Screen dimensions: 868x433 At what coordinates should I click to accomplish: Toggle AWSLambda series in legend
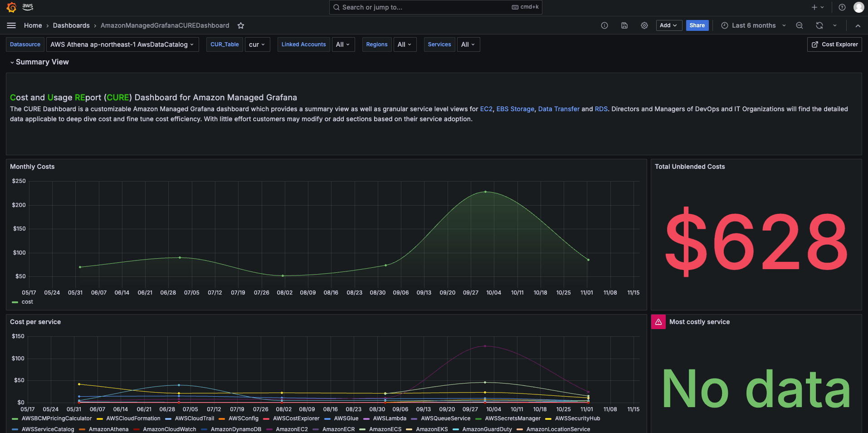[x=389, y=418]
